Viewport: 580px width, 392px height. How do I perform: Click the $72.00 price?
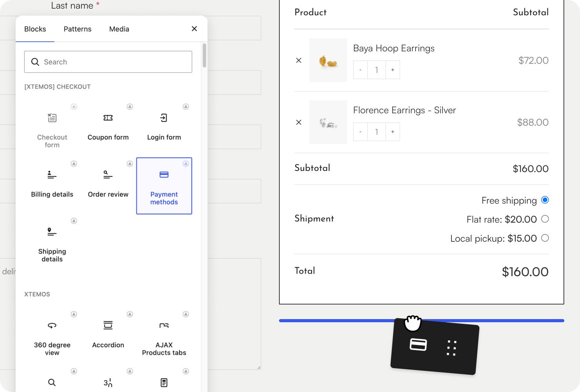coord(533,60)
